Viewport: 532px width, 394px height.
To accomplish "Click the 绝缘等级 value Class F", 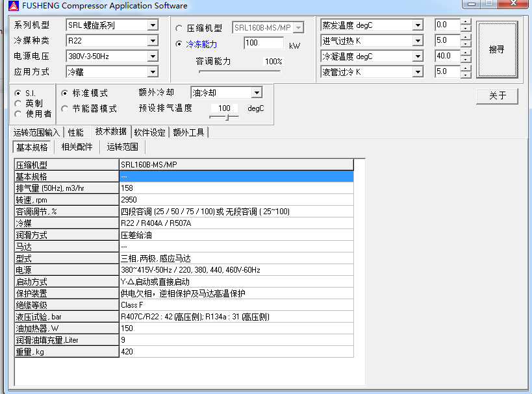I will [236, 305].
